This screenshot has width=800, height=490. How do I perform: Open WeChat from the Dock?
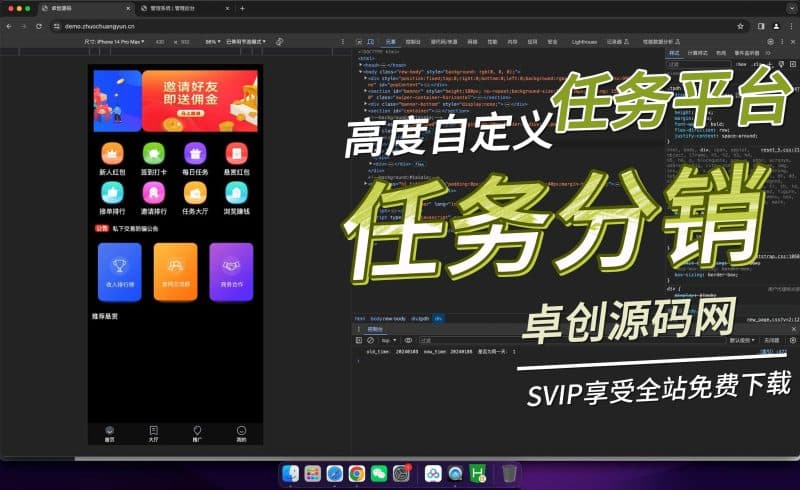[379, 474]
